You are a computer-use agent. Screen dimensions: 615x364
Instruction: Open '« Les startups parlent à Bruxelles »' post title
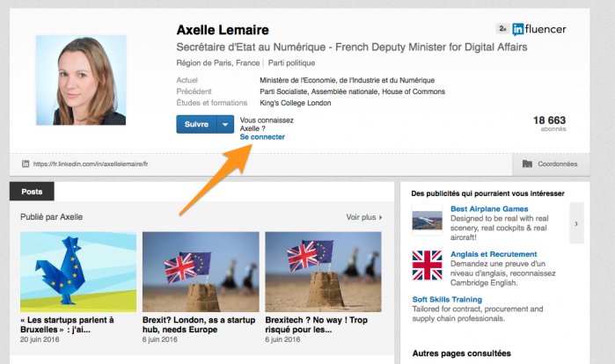coord(67,324)
